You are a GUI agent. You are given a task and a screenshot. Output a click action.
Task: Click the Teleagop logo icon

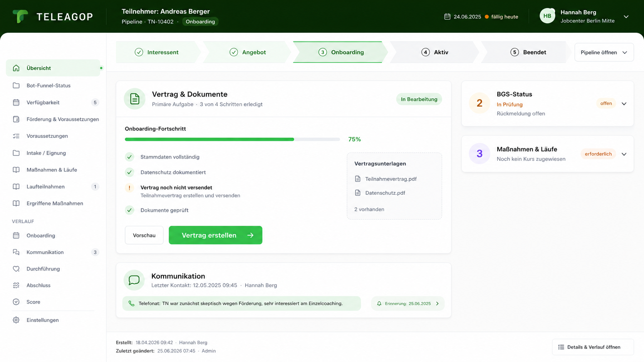(20, 17)
